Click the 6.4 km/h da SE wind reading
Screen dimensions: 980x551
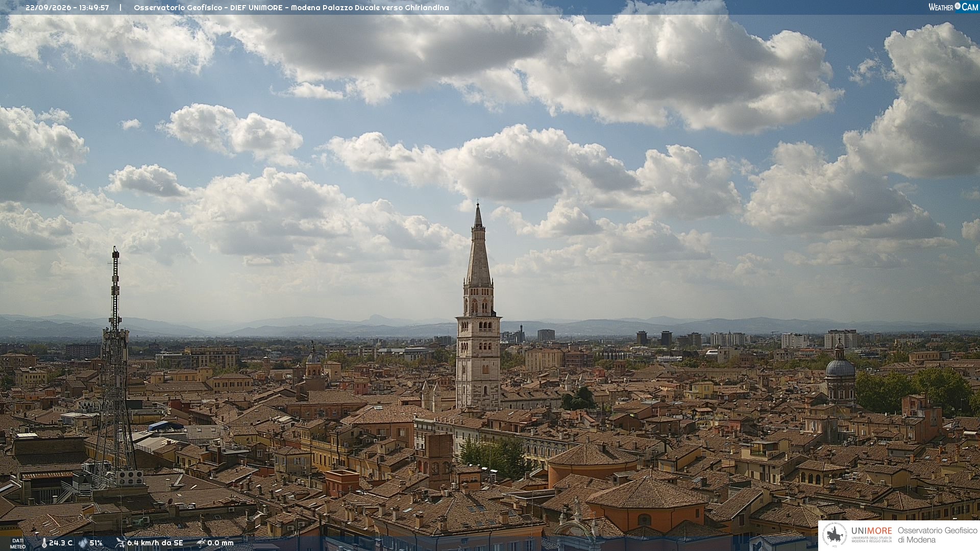pyautogui.click(x=155, y=543)
